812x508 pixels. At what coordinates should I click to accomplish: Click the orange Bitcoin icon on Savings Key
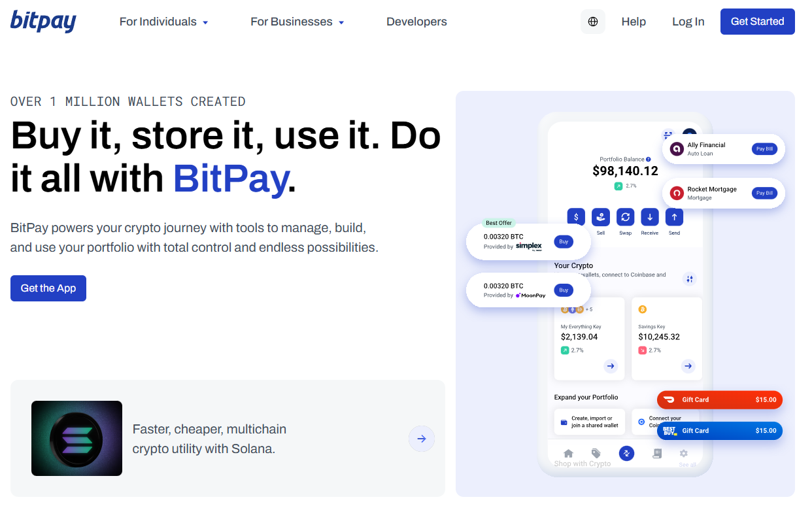[x=642, y=309]
